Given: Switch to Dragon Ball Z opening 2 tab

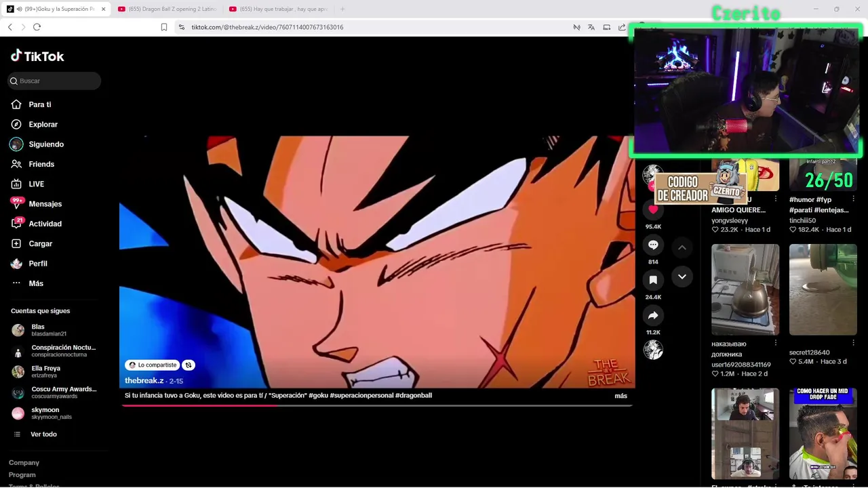Looking at the screenshot, I should click(x=166, y=9).
